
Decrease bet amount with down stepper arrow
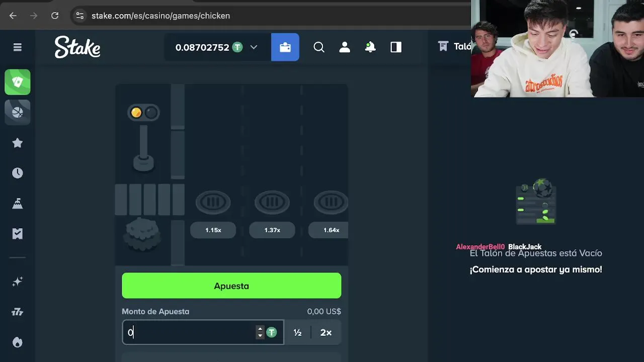point(260,335)
